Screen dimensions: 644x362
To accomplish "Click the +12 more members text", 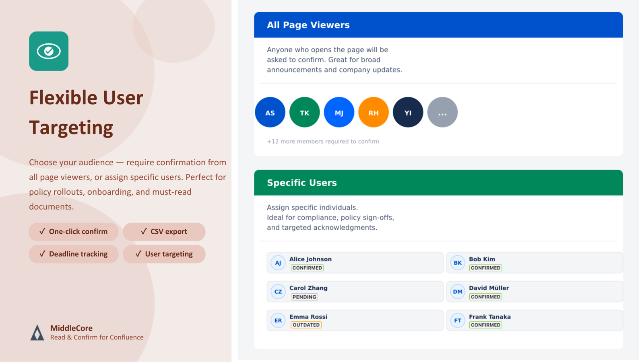I will 323,142.
